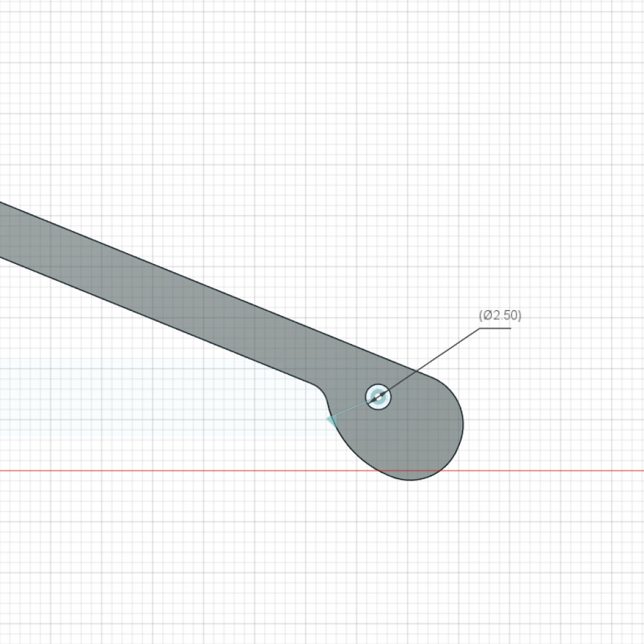Click the teal arrowhead near the lever edge
The width and height of the screenshot is (644, 644).
tap(332, 420)
